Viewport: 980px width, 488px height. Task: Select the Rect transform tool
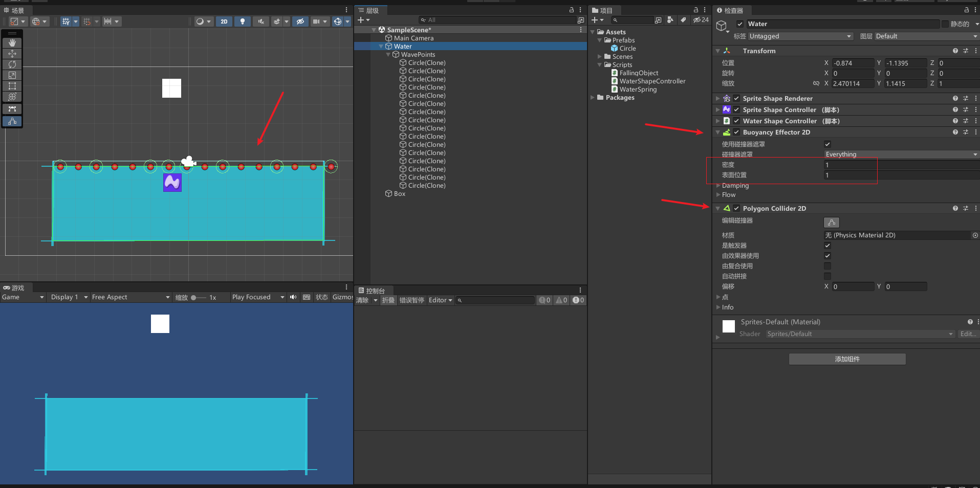coord(12,86)
